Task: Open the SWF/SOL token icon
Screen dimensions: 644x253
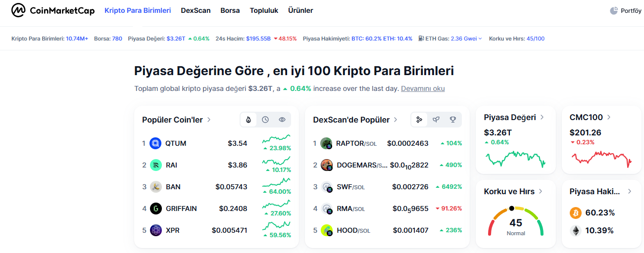Action: pos(326,187)
